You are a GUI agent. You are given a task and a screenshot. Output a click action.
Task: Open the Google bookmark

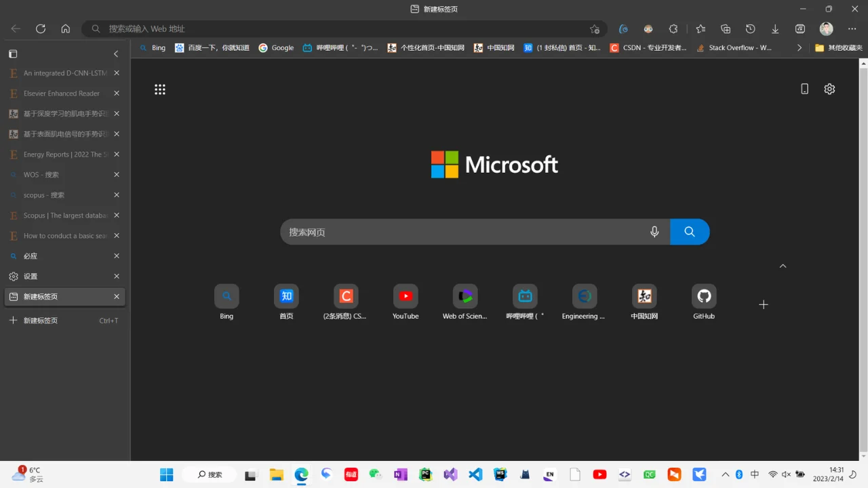(276, 48)
